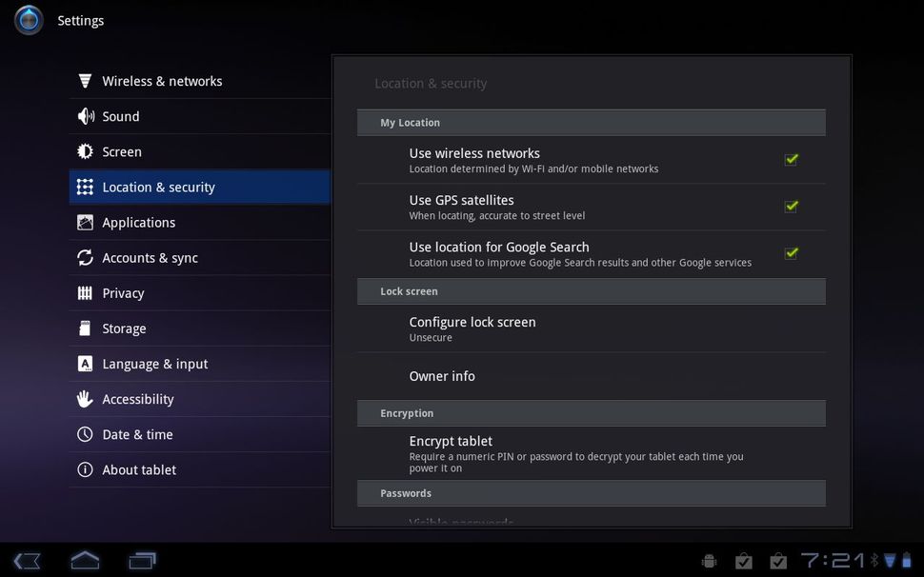Screen dimensions: 924x577
Task: Tap the USB debugging notification icon
Action: pos(709,560)
